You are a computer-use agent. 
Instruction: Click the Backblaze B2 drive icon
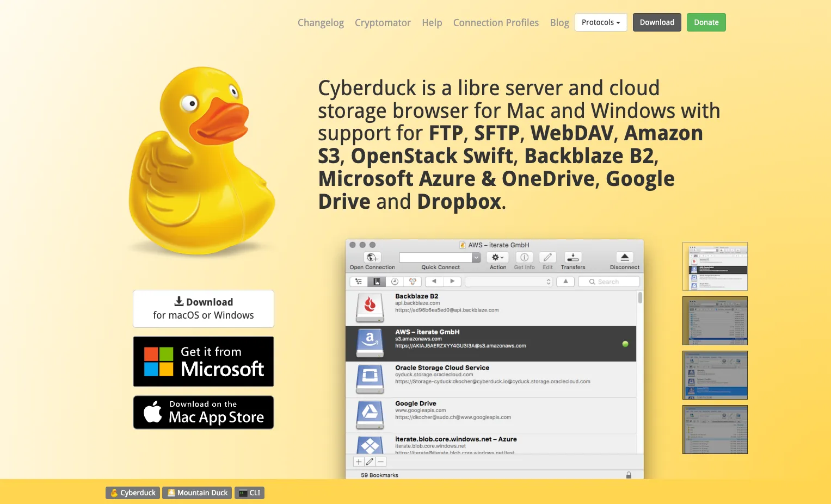pos(370,307)
